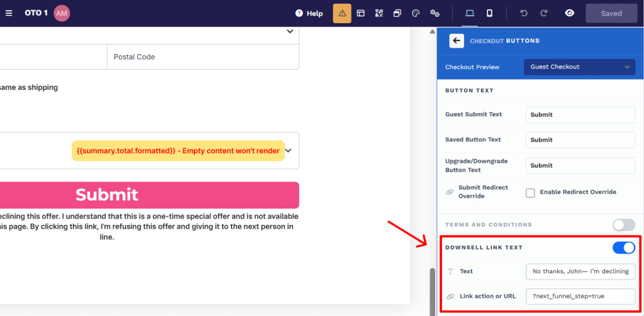Switch to mobile preview mode
This screenshot has width=644, height=316.
[489, 13]
